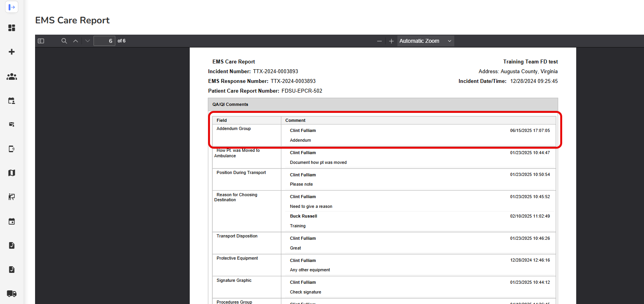Viewport: 644px width, 304px height.
Task: Click the comment 'Need to give a reason'
Action: click(311, 207)
